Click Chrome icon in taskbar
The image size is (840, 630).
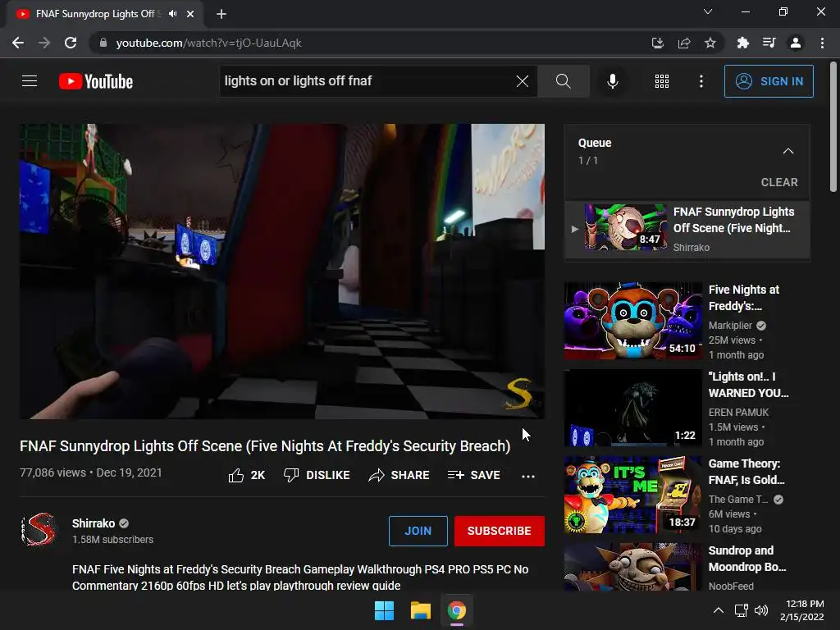(x=456, y=610)
